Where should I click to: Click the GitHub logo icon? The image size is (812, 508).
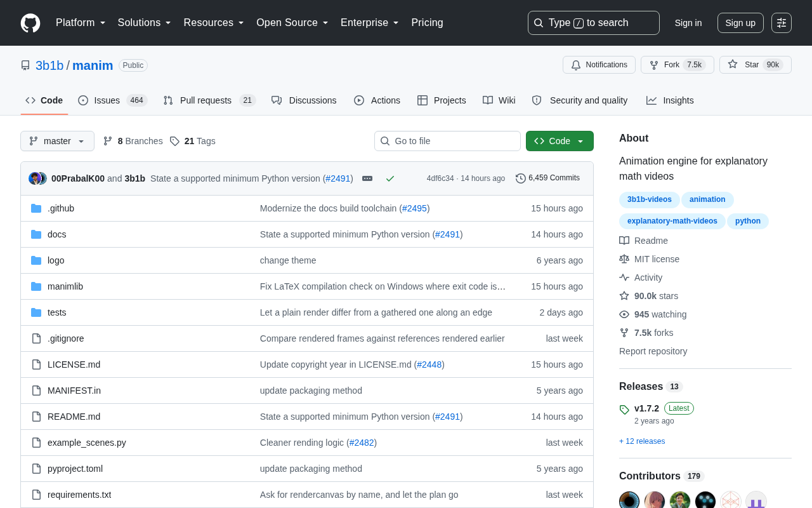(x=30, y=23)
